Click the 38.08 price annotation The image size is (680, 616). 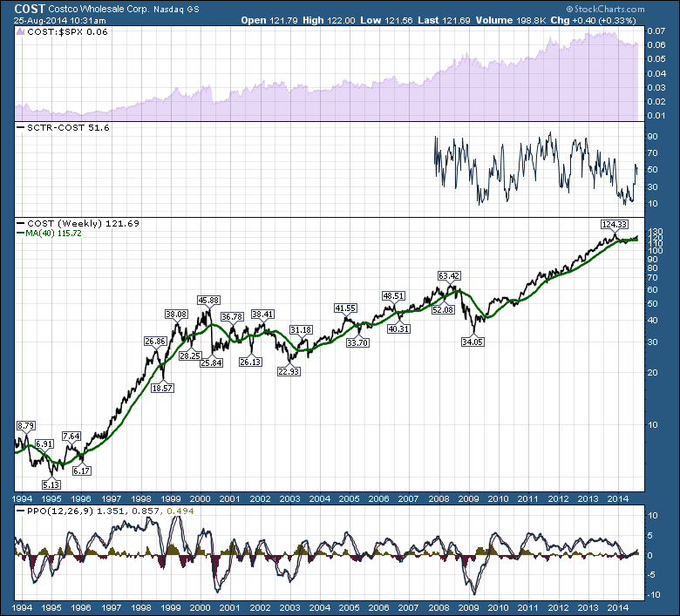[x=176, y=314]
